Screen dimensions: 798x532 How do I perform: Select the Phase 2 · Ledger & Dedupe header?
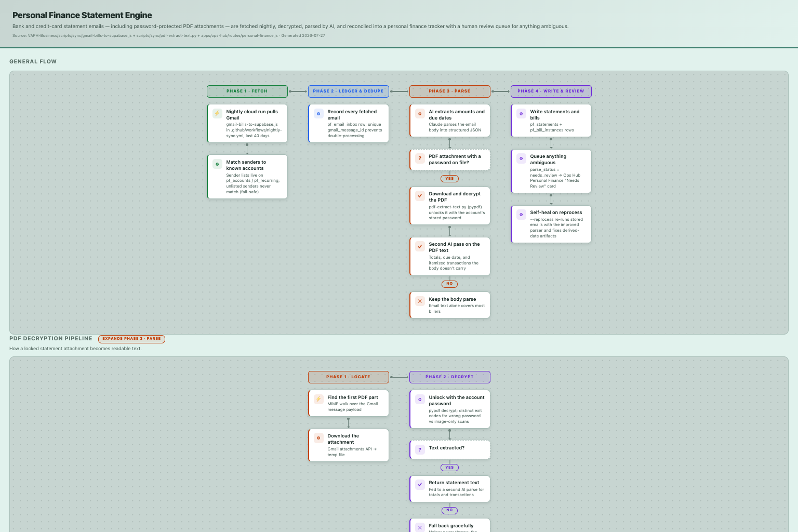point(349,91)
